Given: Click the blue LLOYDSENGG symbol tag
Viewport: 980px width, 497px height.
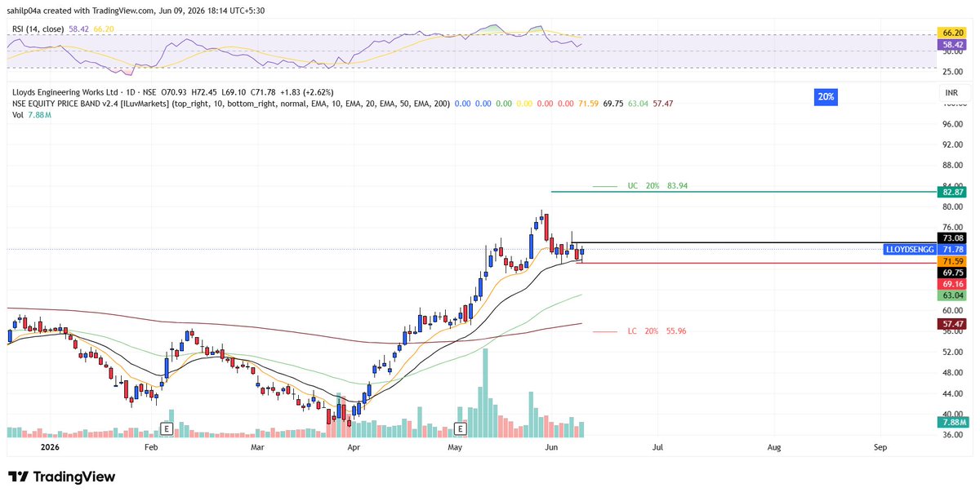Looking at the screenshot, I should point(910,250).
